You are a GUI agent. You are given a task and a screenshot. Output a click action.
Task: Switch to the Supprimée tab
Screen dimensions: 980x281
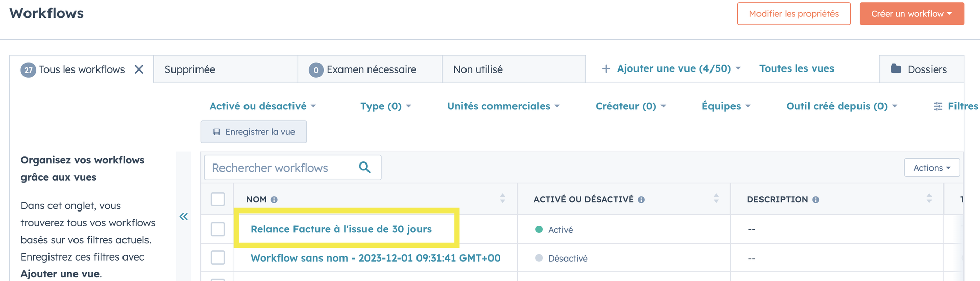pos(226,69)
